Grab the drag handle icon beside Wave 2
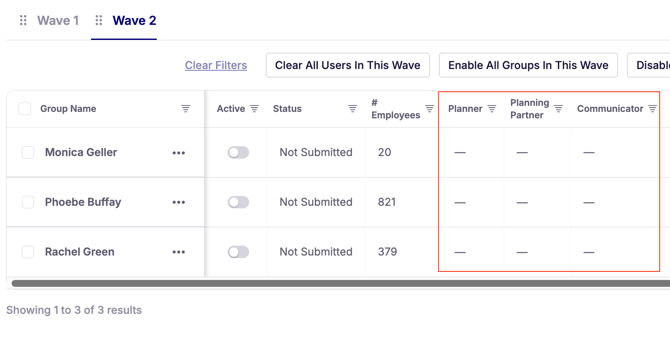The width and height of the screenshot is (670, 361). (99, 20)
